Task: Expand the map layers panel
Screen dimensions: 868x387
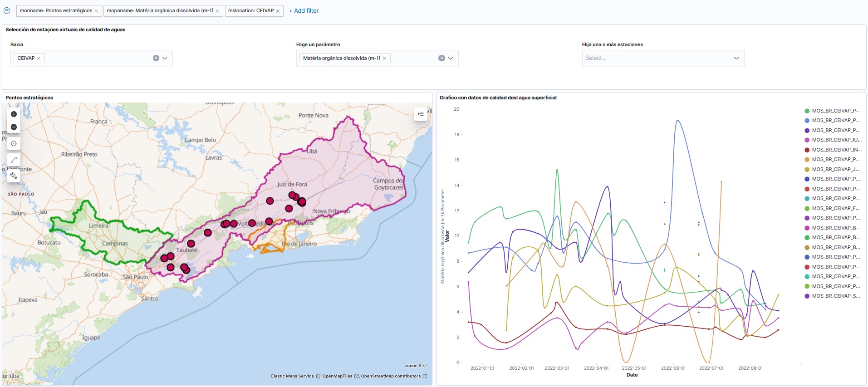Action: (421, 114)
